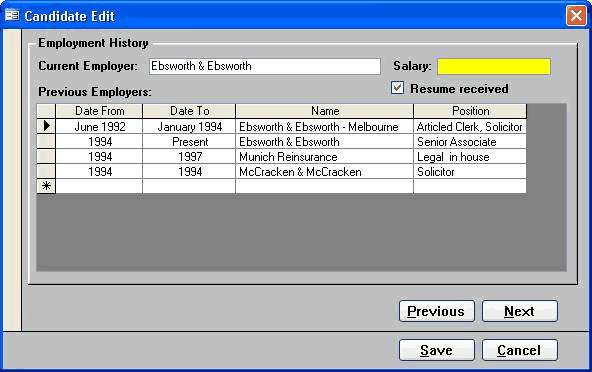Toggle the Resume received checkbox
Viewport: 592px width, 372px height.
pyautogui.click(x=397, y=88)
